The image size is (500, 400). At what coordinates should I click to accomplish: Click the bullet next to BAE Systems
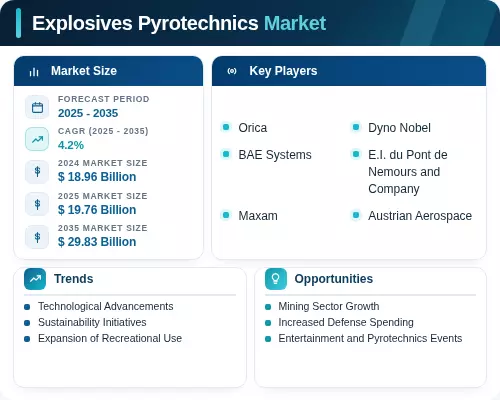[x=226, y=154]
